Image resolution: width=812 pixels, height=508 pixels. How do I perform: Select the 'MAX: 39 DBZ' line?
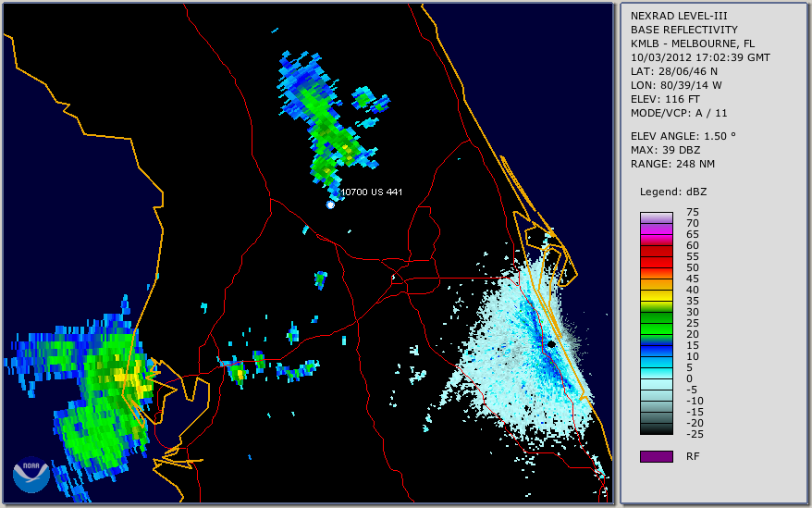click(x=665, y=150)
